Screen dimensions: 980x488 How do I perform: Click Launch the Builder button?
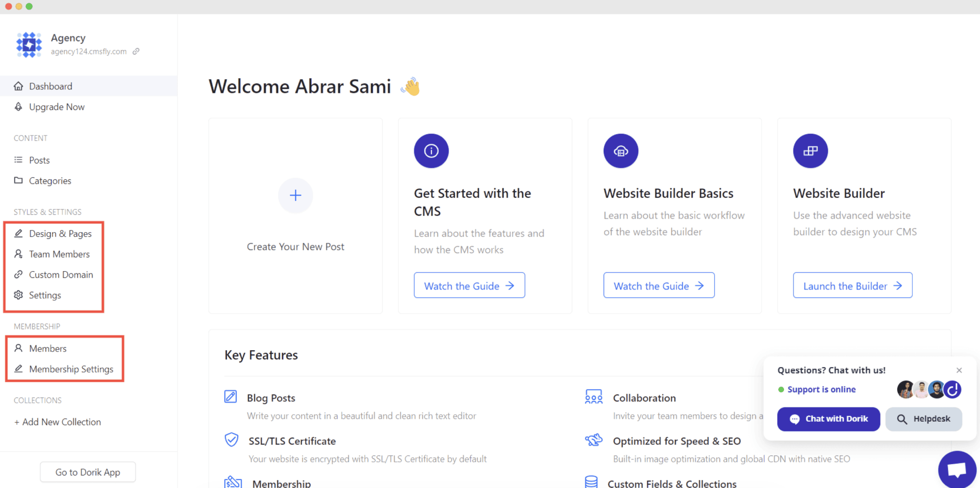[x=852, y=285]
